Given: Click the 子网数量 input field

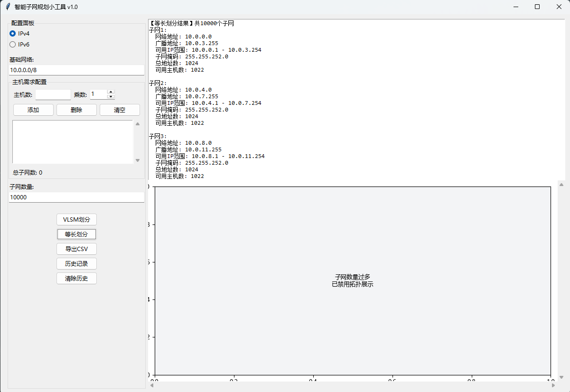Looking at the screenshot, I should pos(76,197).
